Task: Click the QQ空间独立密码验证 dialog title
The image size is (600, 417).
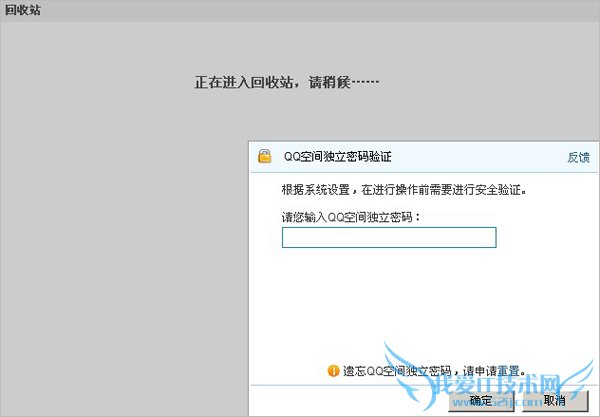Action: pyautogui.click(x=338, y=156)
